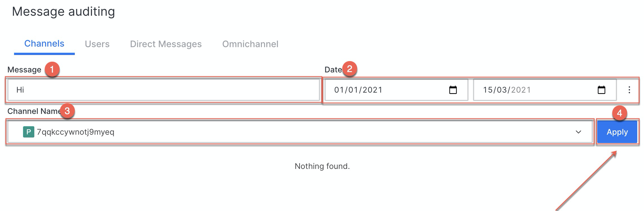Click the Nothing found result text
Viewport: 644px width, 211px height.
pos(322,166)
